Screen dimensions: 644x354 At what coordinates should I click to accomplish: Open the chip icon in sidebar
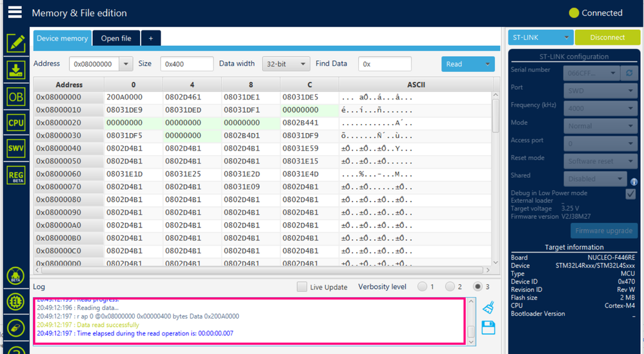[x=15, y=302]
